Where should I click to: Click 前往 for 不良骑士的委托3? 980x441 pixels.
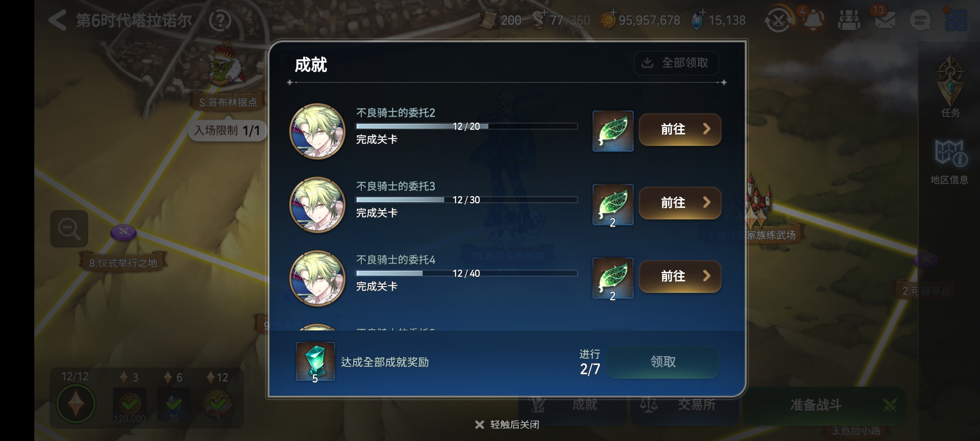click(680, 203)
